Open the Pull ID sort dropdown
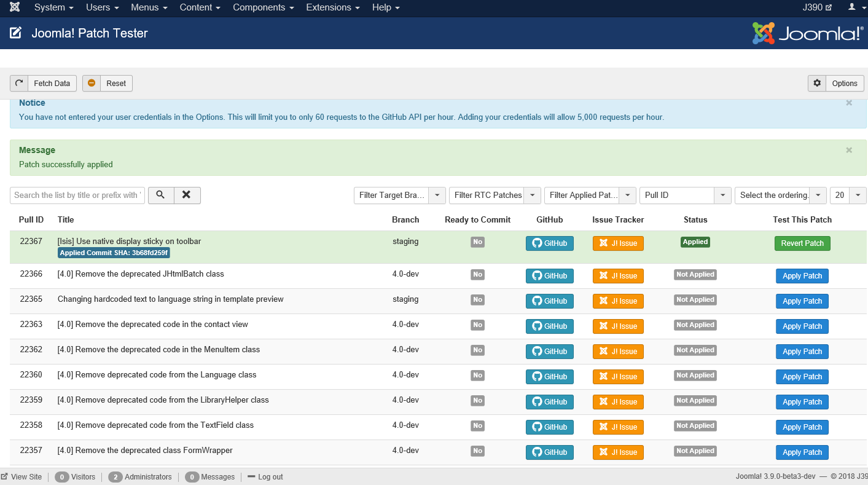 (x=686, y=195)
